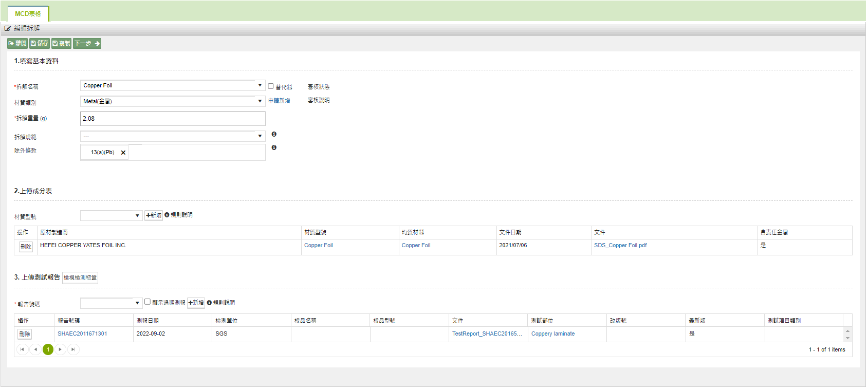Viewport: 868px width, 389px height.
Task: Click the 離開 (exit) toolbar button
Action: pos(17,44)
